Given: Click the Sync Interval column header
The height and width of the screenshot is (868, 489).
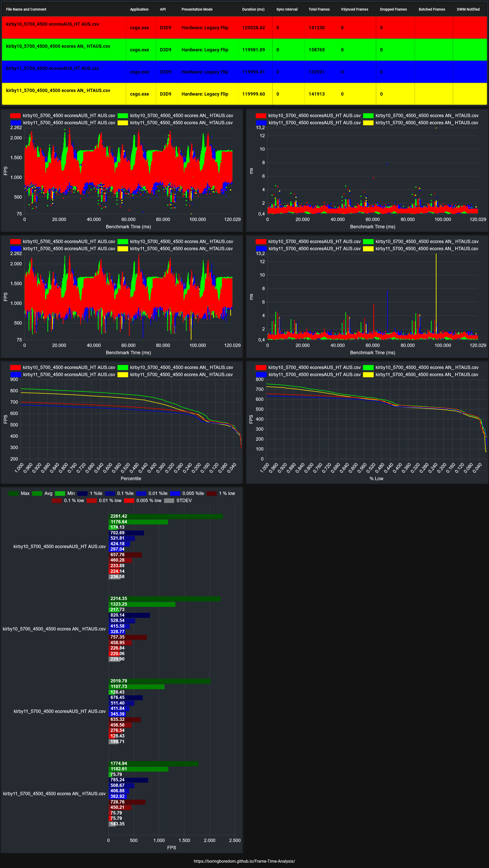Looking at the screenshot, I should [287, 9].
